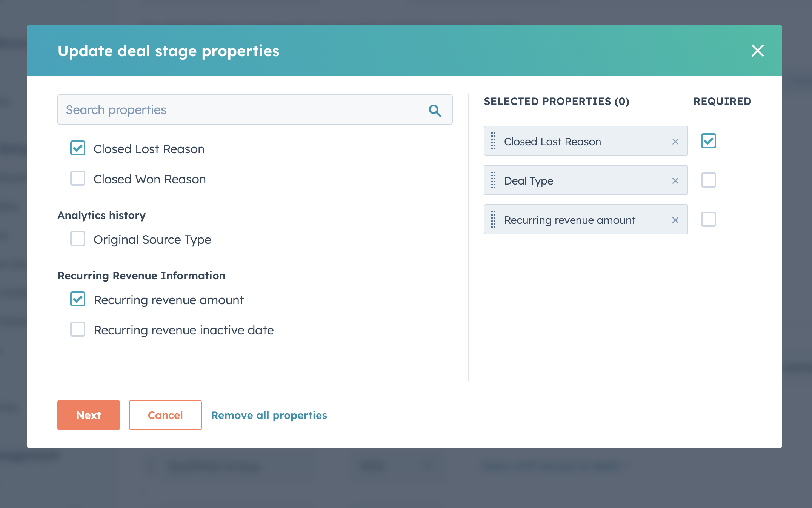Click Remove all properties link
Image resolution: width=812 pixels, height=508 pixels.
269,415
